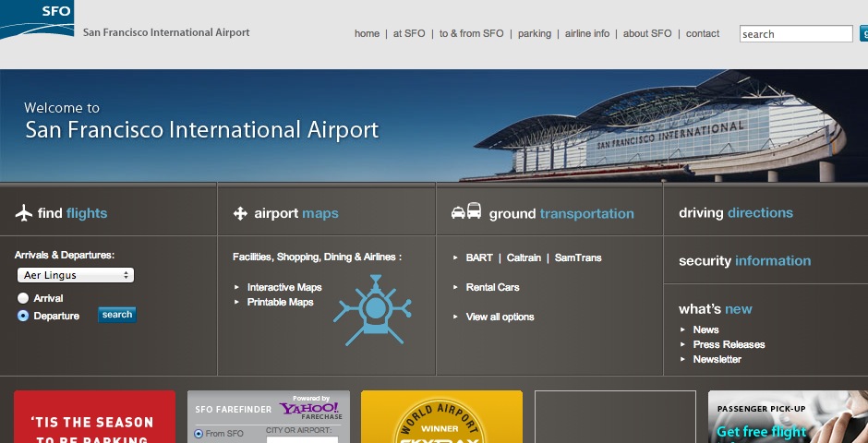Click the red 'Tis the Season parking banner
This screenshot has width=868, height=443.
(x=94, y=417)
